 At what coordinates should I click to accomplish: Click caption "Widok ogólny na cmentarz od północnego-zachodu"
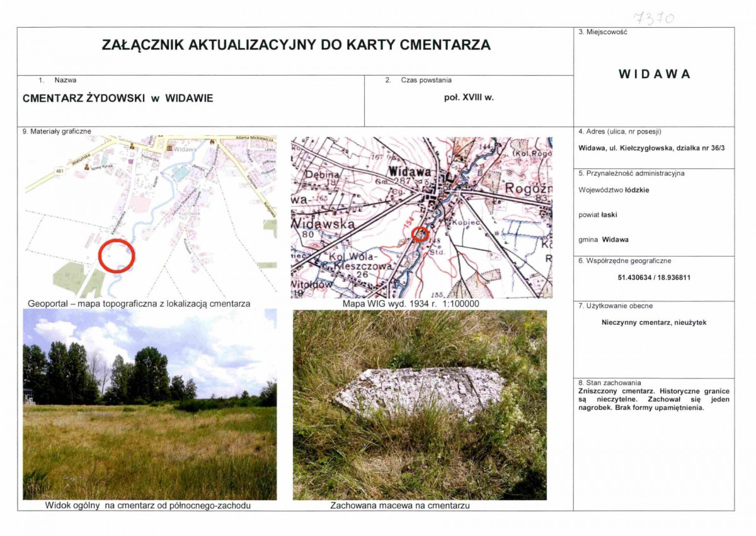[x=149, y=506]
